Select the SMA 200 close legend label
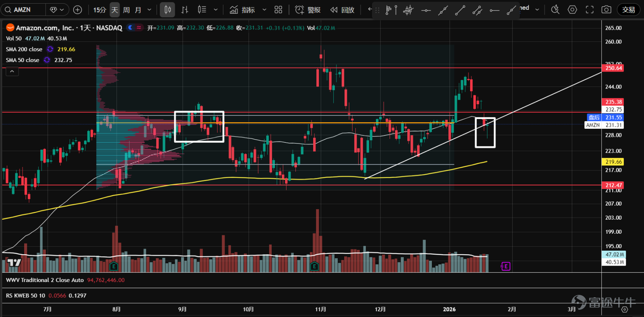This screenshot has width=644, height=317. pos(24,49)
